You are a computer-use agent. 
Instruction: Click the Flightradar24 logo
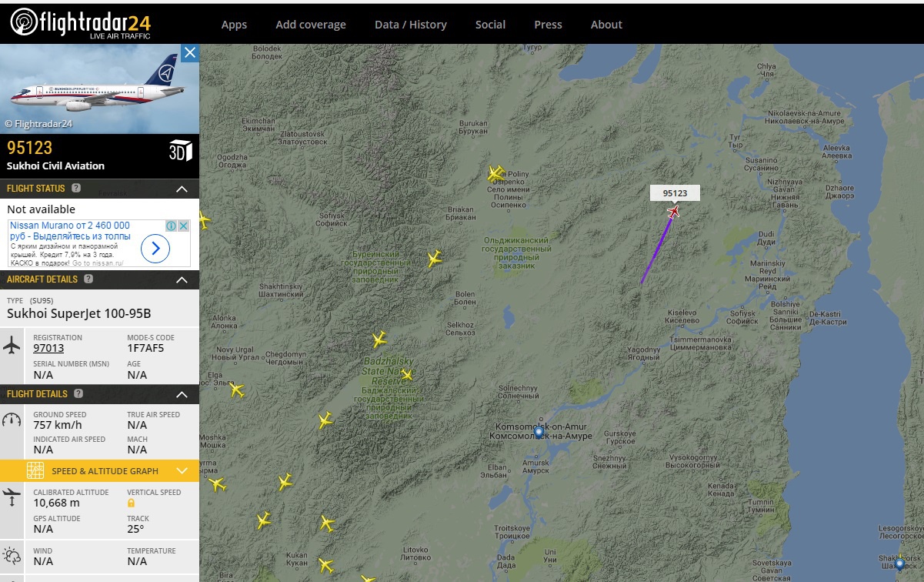(80, 23)
